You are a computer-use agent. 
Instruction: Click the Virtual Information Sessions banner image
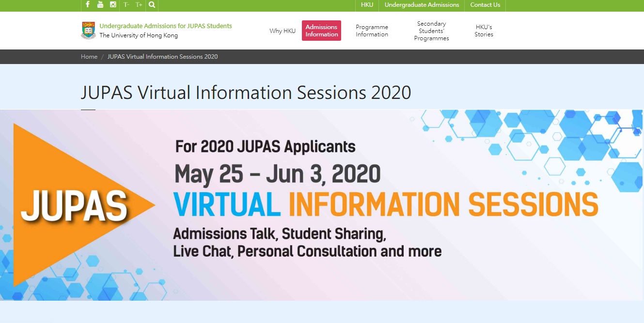322,205
